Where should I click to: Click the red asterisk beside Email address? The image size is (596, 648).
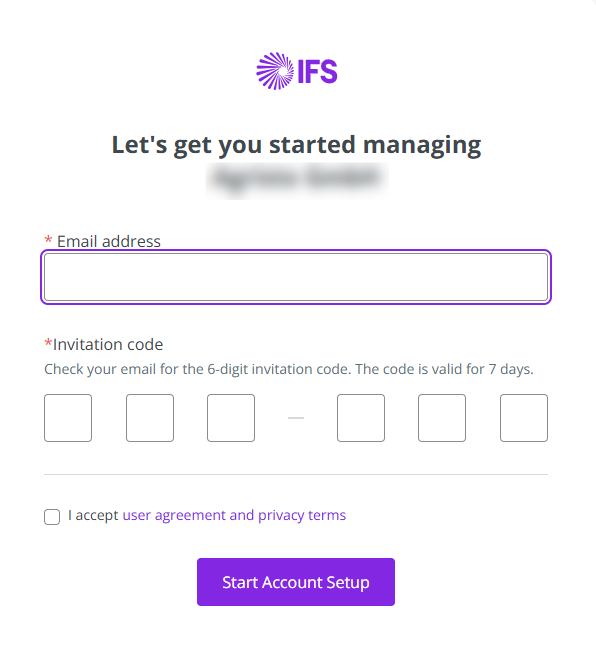pyautogui.click(x=48, y=240)
